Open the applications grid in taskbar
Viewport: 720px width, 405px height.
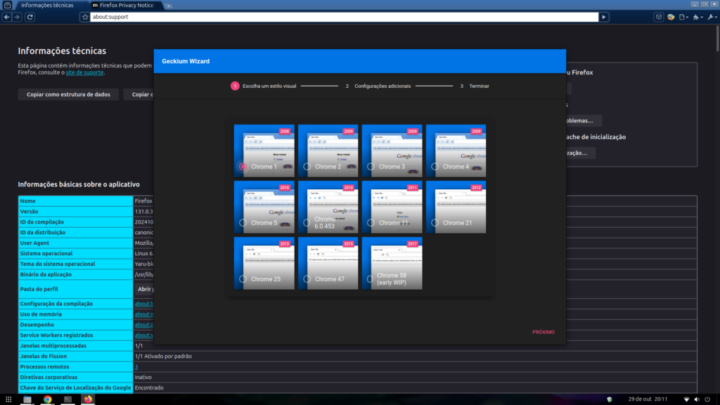coord(8,399)
